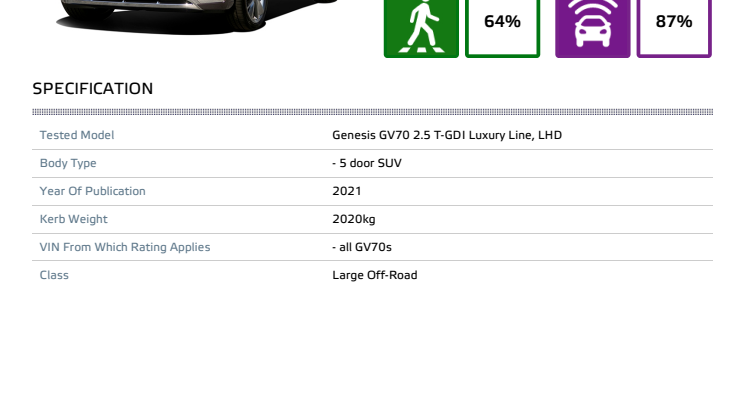This screenshot has height=419, width=746.
Task: Select the Large Off-Road class value
Action: point(374,275)
